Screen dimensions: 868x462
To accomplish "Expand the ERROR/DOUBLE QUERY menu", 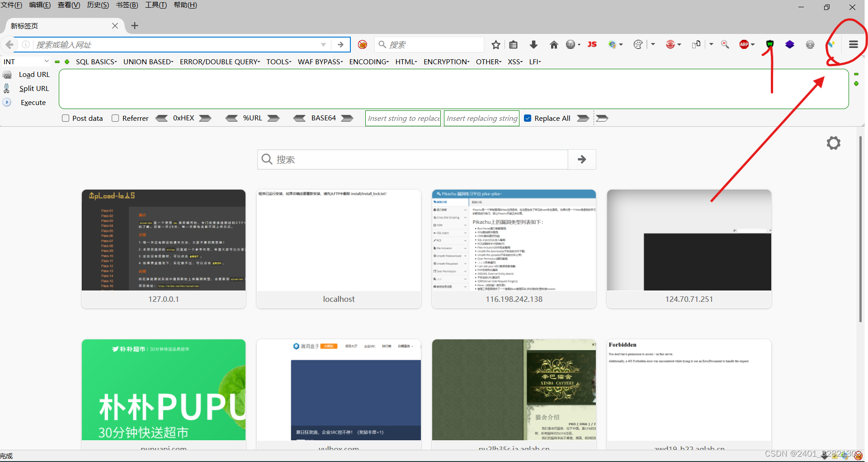I will (x=220, y=62).
